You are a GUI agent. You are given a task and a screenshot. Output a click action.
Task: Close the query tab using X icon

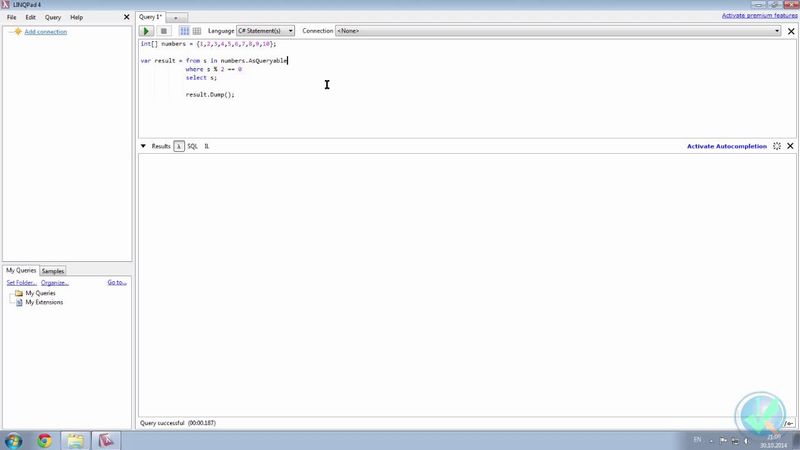(x=791, y=31)
